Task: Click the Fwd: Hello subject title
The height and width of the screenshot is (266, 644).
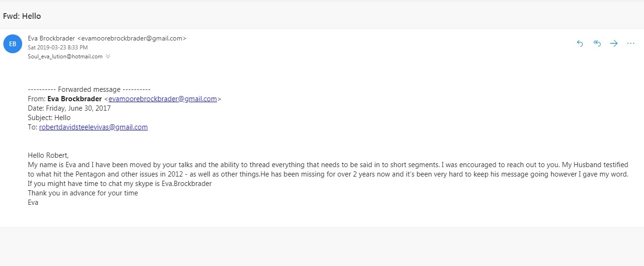Action: (x=22, y=16)
